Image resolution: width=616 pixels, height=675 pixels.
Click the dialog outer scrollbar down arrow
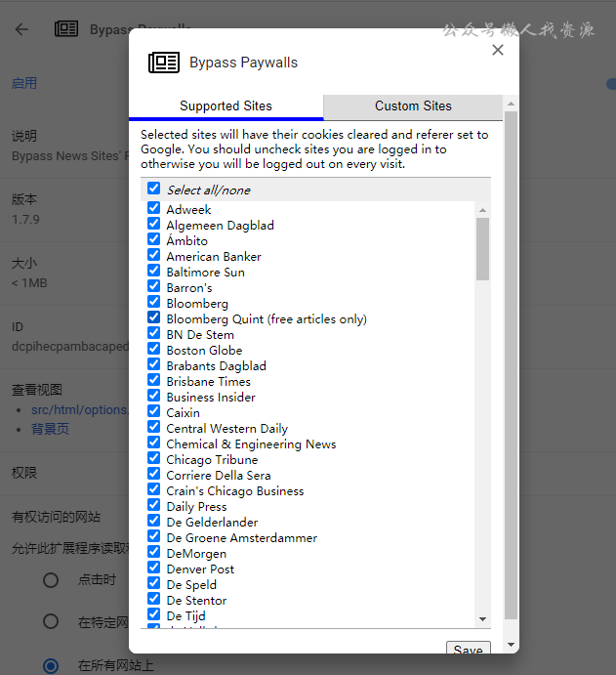[511, 645]
